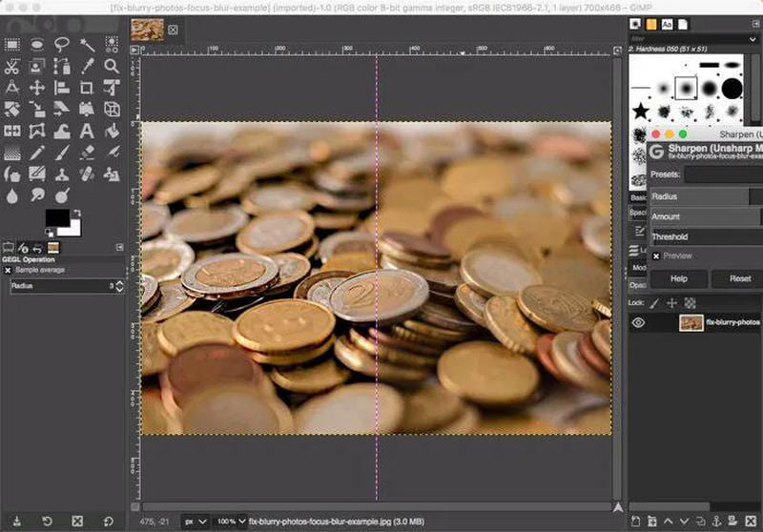Select the Paintbrush tool

62,153
